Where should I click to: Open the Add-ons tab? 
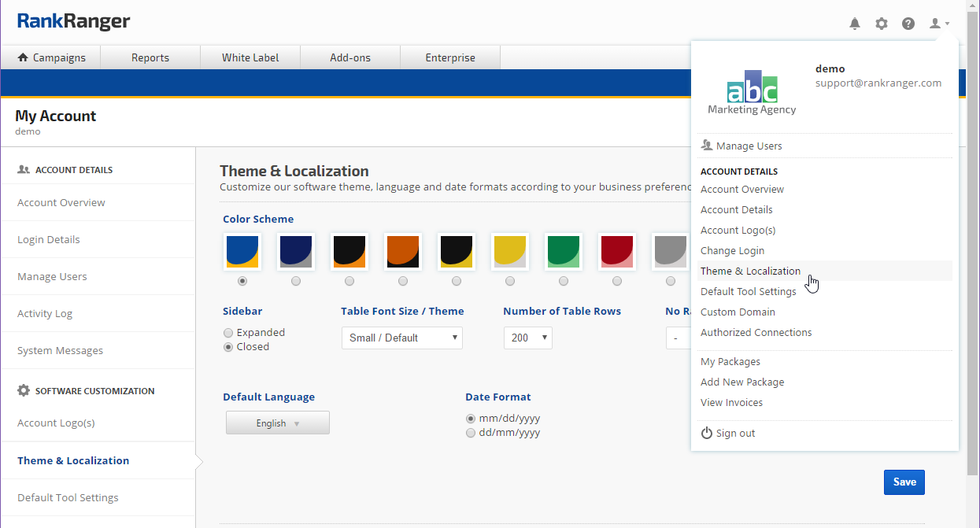pos(350,57)
